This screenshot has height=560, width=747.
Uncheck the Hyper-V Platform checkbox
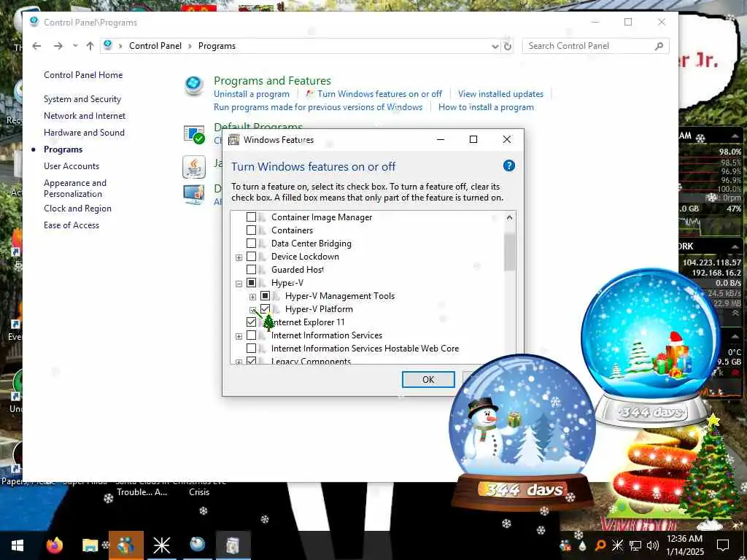(266, 309)
